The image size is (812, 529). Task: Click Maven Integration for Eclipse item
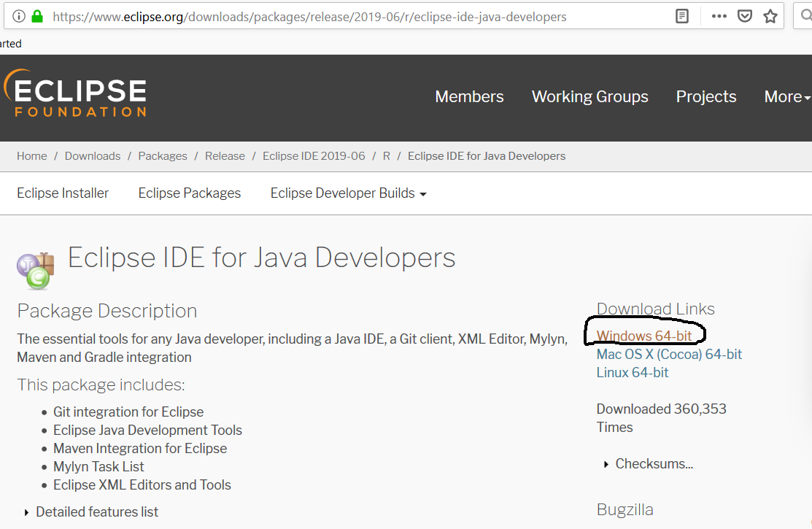[140, 448]
